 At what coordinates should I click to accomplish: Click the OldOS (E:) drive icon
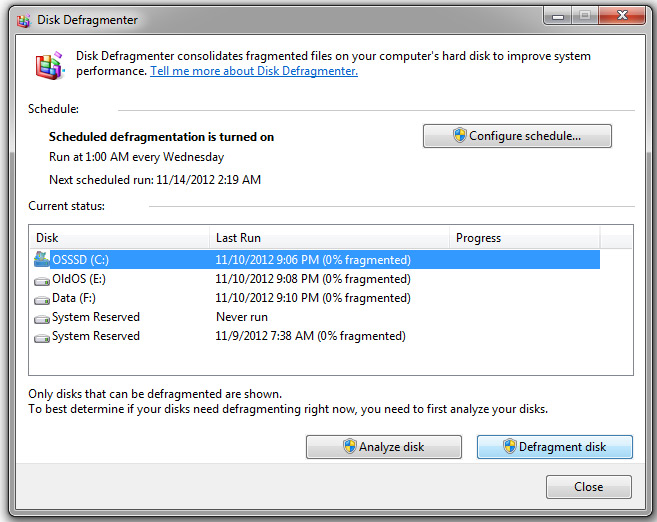41,281
